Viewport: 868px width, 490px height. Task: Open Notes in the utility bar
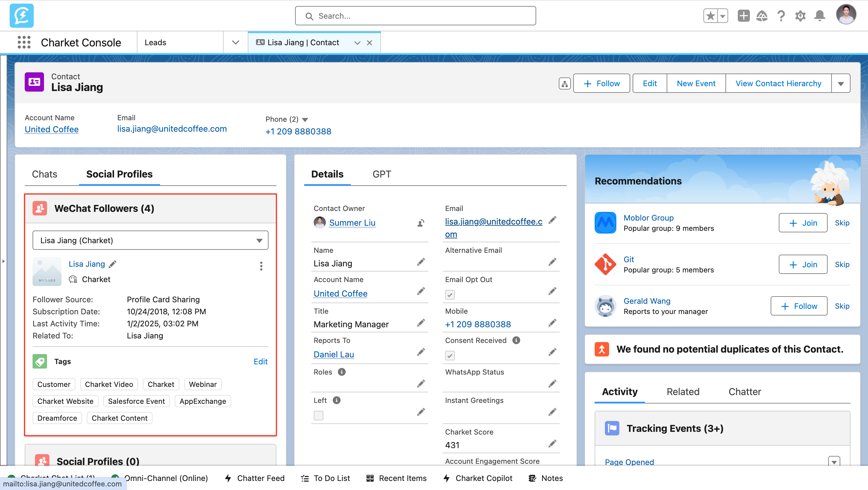(x=546, y=478)
